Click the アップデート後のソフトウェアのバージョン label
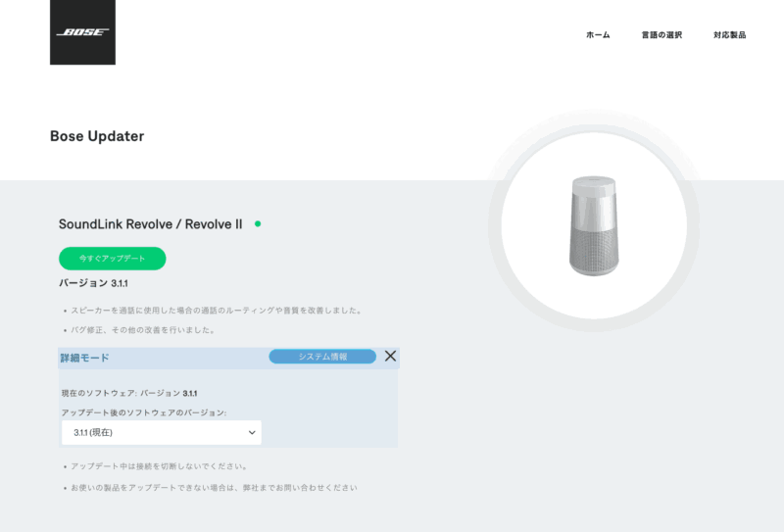 click(x=144, y=412)
